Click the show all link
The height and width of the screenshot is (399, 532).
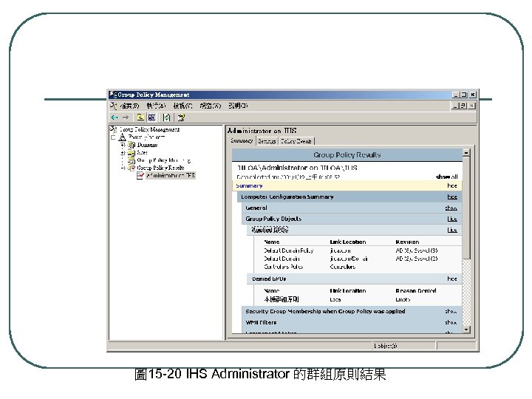pyautogui.click(x=447, y=177)
